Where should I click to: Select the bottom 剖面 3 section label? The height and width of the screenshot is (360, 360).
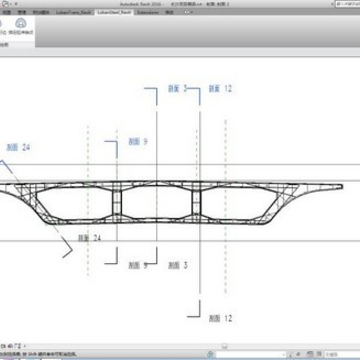(x=178, y=265)
